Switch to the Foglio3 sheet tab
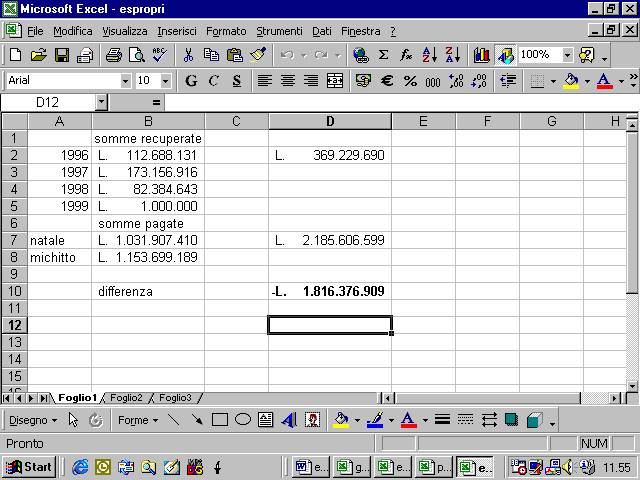This screenshot has width=640, height=480. 175,398
